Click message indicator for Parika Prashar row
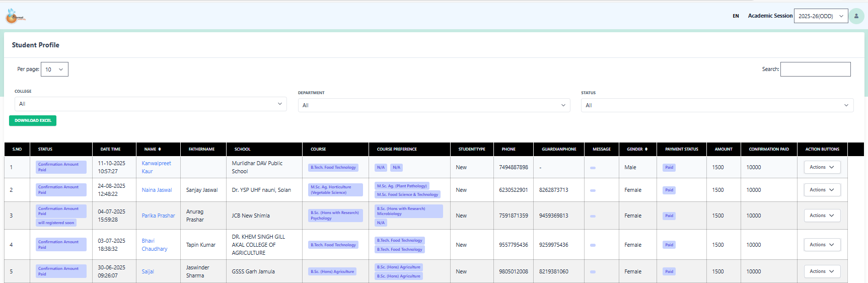Screen dimensions: 868x283 (593, 216)
